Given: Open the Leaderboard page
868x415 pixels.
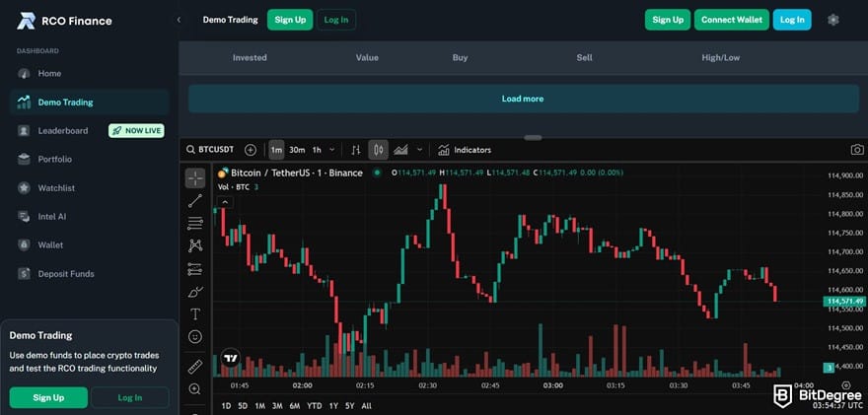Looking at the screenshot, I should 62,131.
